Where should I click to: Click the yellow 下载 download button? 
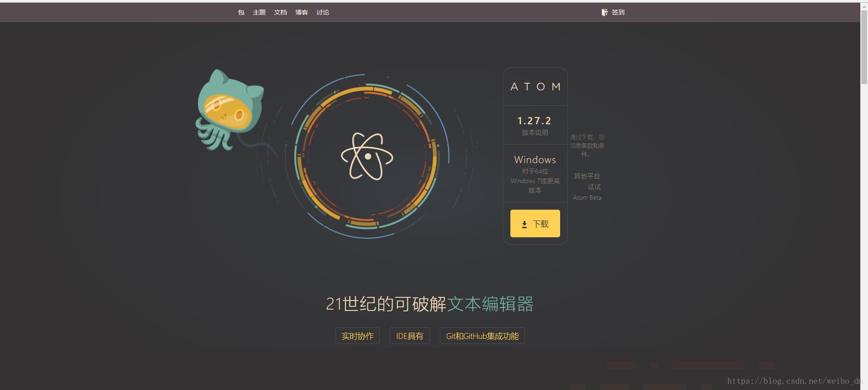click(x=535, y=223)
